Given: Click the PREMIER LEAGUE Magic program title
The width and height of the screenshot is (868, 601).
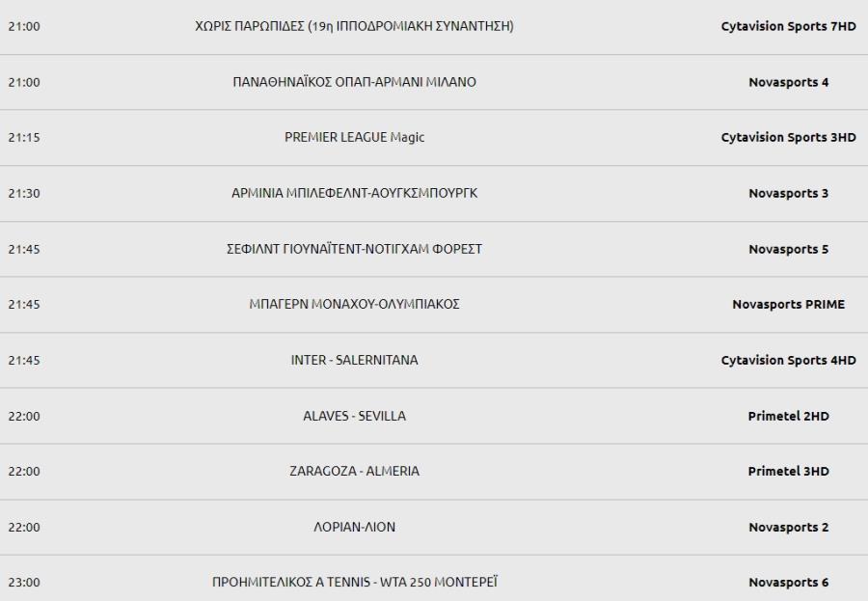Looking at the screenshot, I should 354,137.
